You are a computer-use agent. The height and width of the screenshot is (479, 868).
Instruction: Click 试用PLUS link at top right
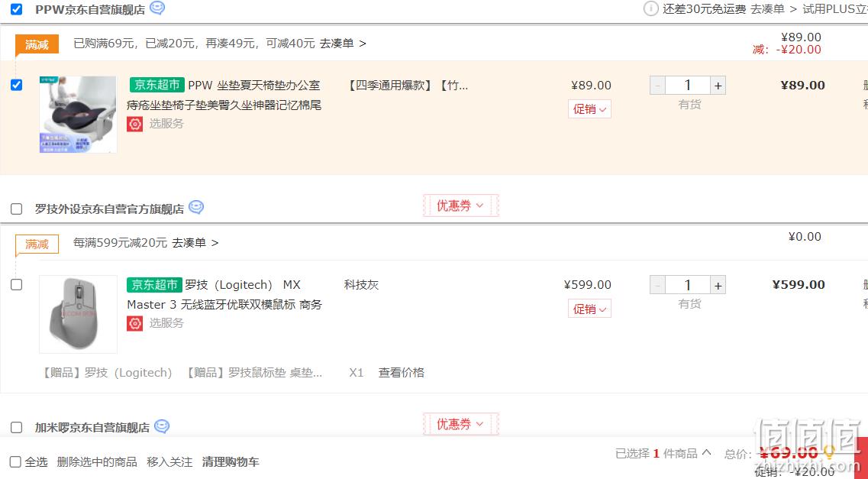[x=835, y=9]
